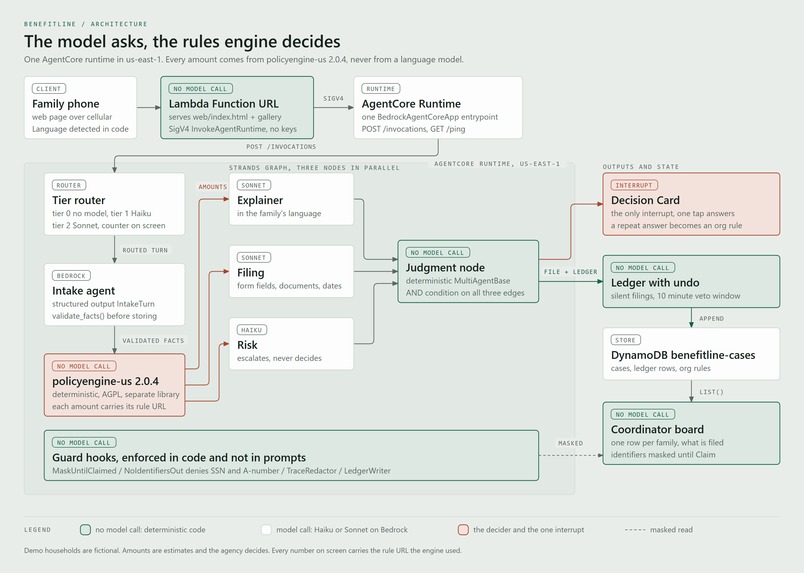Click the dashed masked read legend line
This screenshot has height=573, width=804.
click(635, 529)
